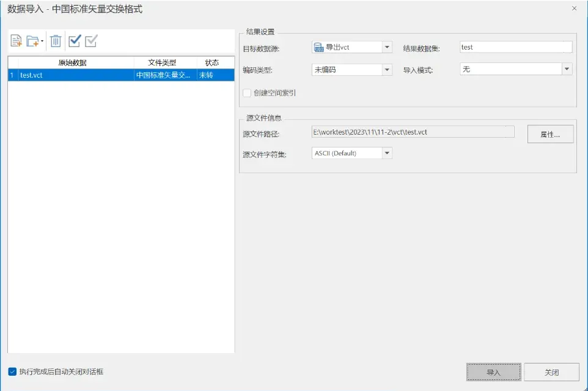The height and width of the screenshot is (391, 588).
Task: Click the 原始数据 column header
Action: pyautogui.click(x=72, y=62)
